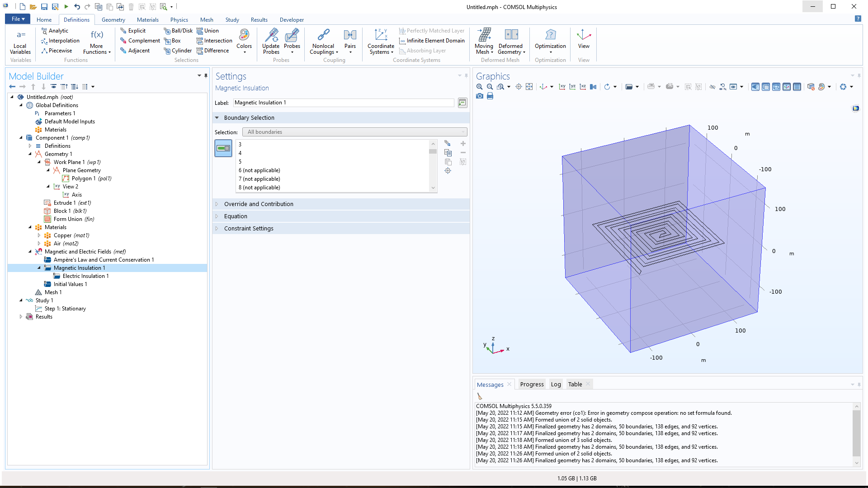Take an image snapshot with the camera icon

480,96
